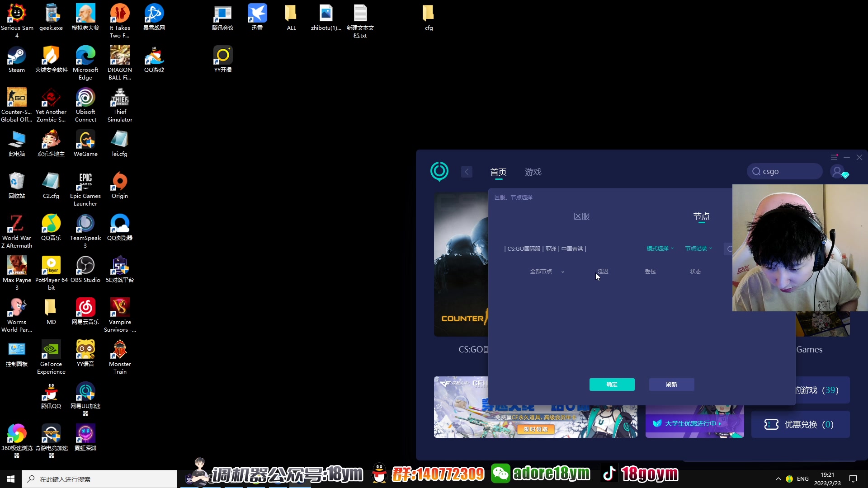Open the 大学生优惠进行中 promotion link
Screen dimensions: 868x488
point(691,423)
